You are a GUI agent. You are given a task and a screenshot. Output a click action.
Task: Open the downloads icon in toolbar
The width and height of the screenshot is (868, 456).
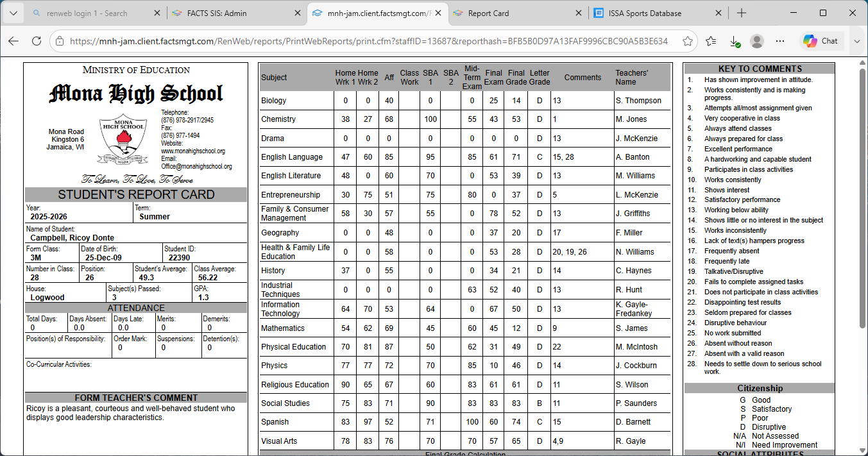(735, 41)
